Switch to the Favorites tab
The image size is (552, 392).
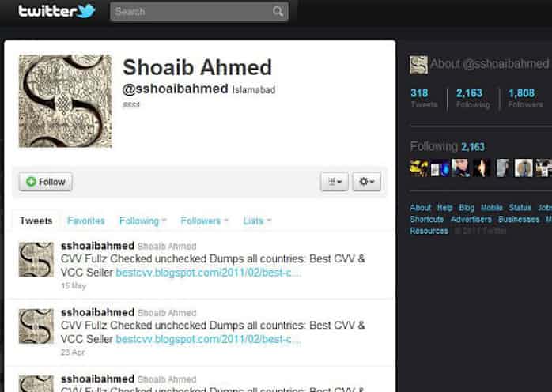point(86,220)
